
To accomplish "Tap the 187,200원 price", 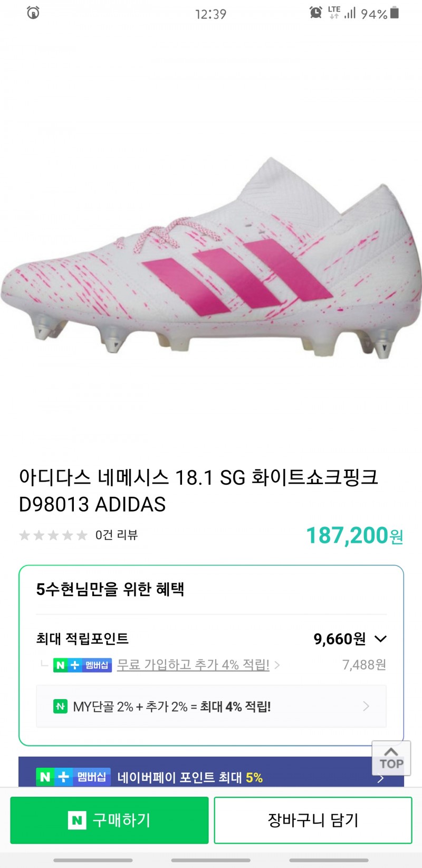I will point(354,535).
